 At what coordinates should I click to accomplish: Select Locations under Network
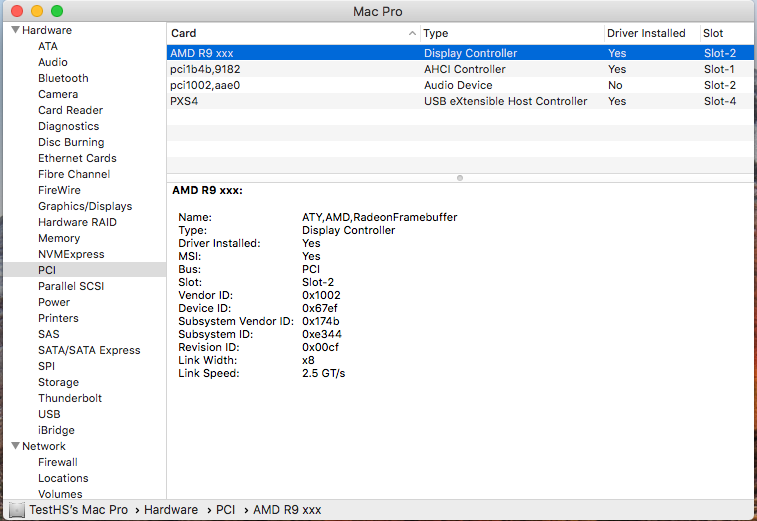(63, 478)
